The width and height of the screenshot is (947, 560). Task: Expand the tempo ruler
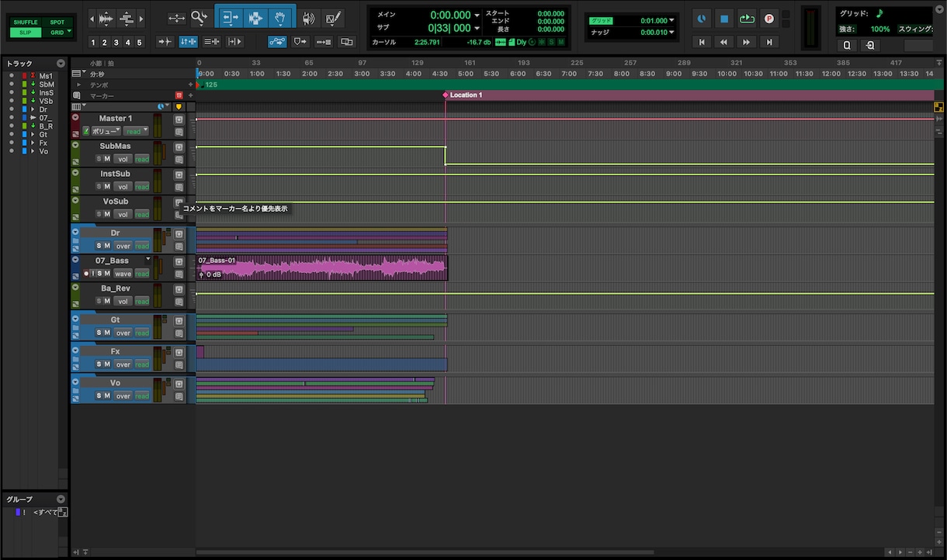pos(78,85)
